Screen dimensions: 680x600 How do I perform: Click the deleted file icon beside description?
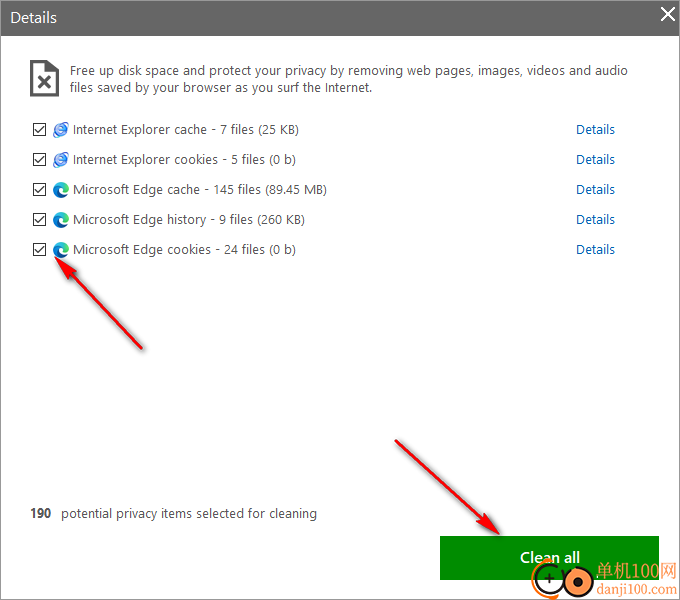(x=44, y=78)
